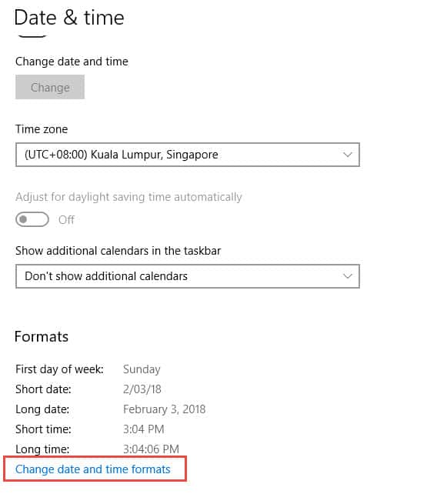Click the Long date value February 3, 2018
Screen dimensions: 427x504
pos(164,409)
